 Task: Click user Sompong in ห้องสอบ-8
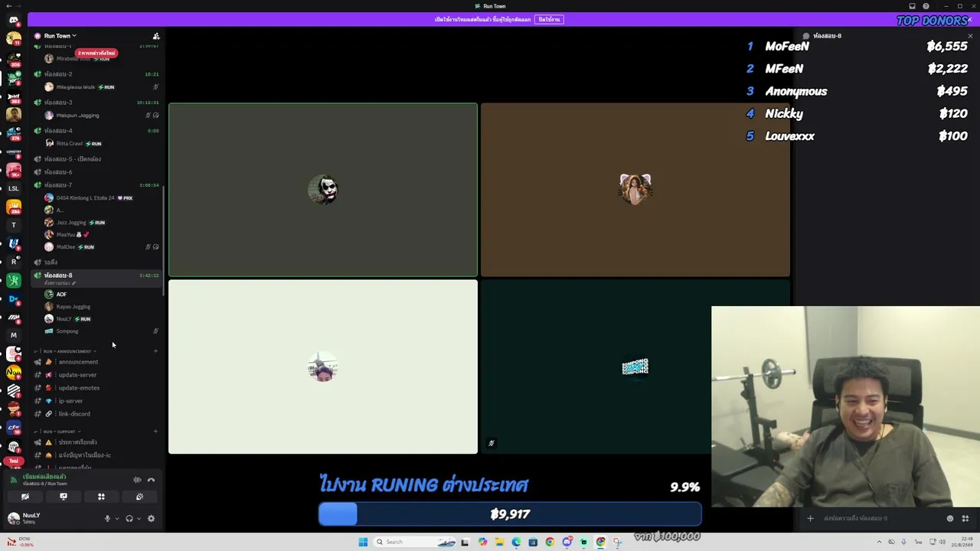[67, 331]
